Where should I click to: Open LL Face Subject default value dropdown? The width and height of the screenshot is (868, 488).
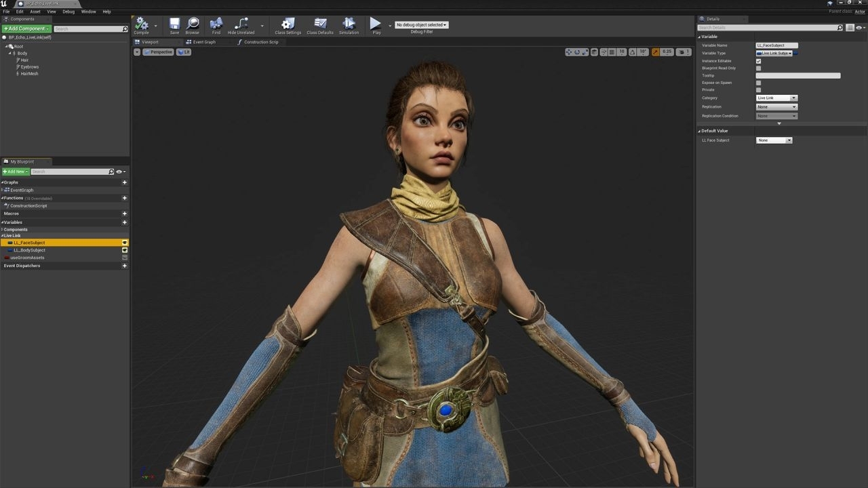point(774,140)
